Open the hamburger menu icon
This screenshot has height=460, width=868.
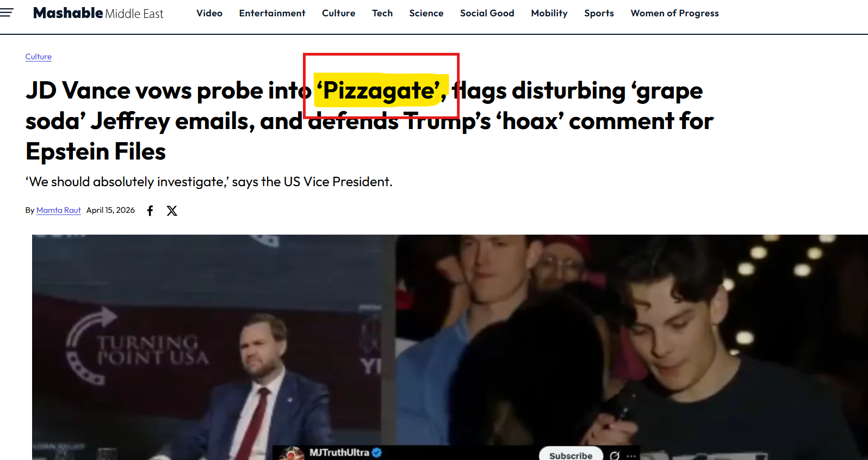coord(7,13)
